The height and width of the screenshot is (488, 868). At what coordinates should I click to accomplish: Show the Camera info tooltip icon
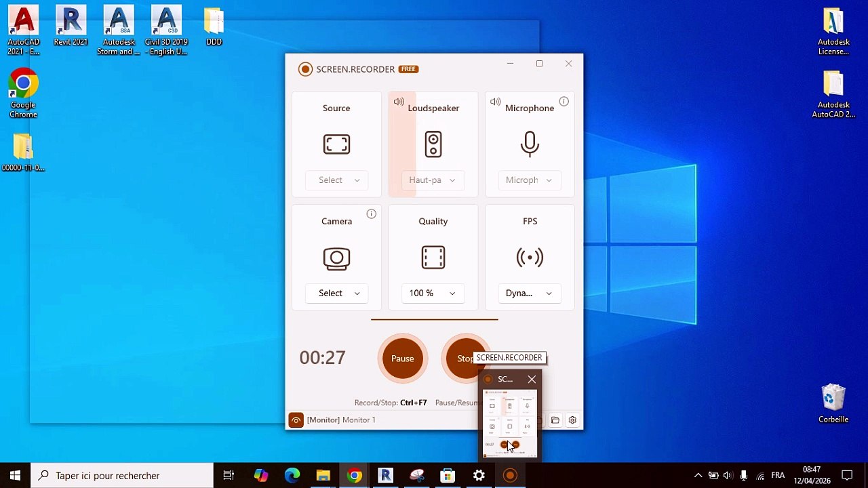371,214
